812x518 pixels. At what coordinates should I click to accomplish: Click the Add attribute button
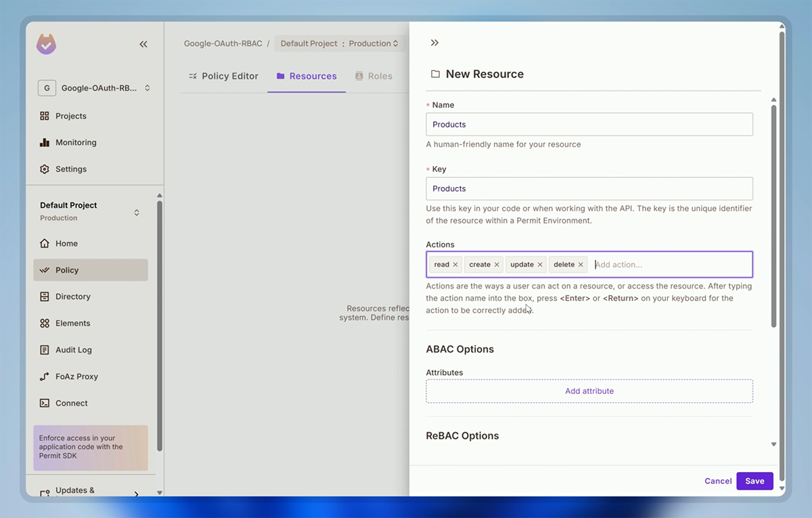click(589, 391)
